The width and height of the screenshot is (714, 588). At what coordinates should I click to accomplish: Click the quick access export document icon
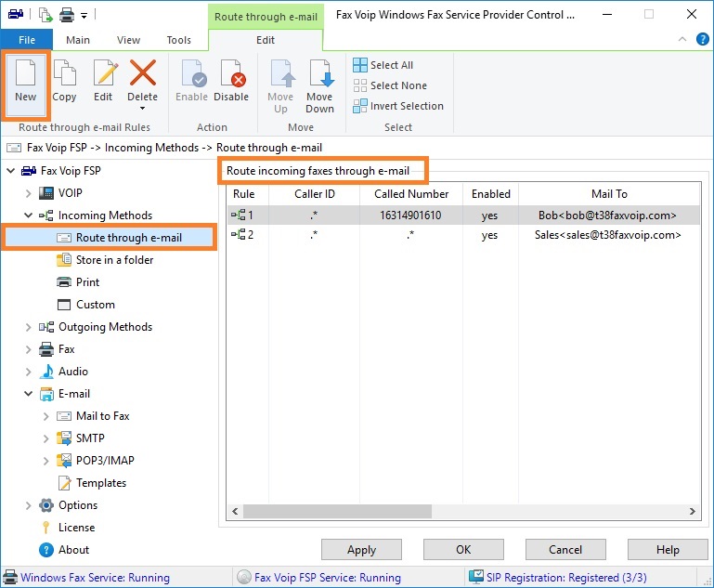point(45,15)
